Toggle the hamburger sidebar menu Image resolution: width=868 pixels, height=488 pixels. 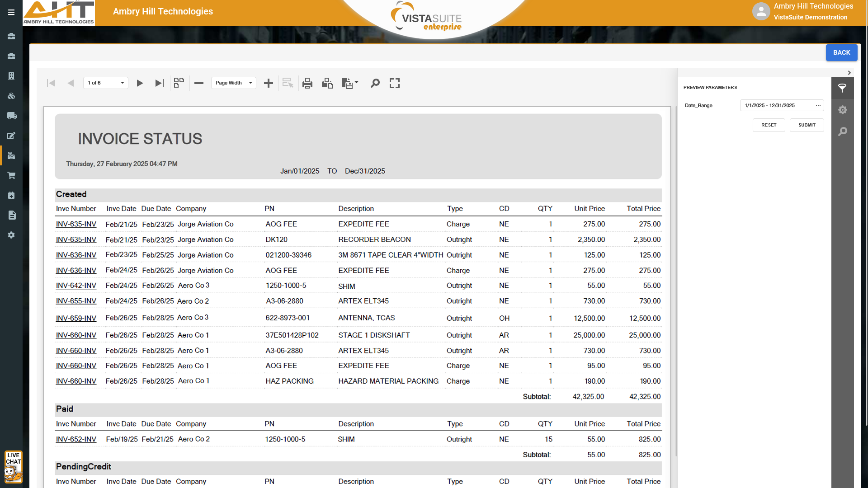[x=11, y=12]
